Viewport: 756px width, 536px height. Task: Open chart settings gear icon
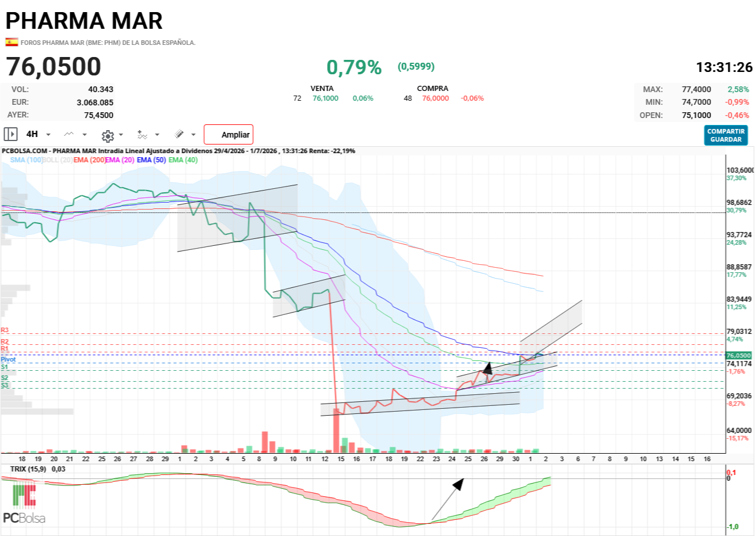pyautogui.click(x=107, y=135)
